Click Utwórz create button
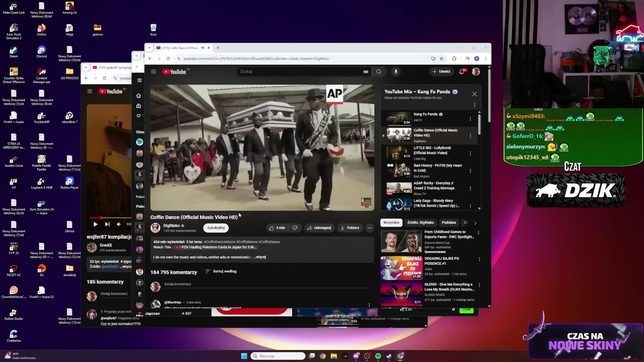Screen dimensions: 644x362 pos(441,71)
